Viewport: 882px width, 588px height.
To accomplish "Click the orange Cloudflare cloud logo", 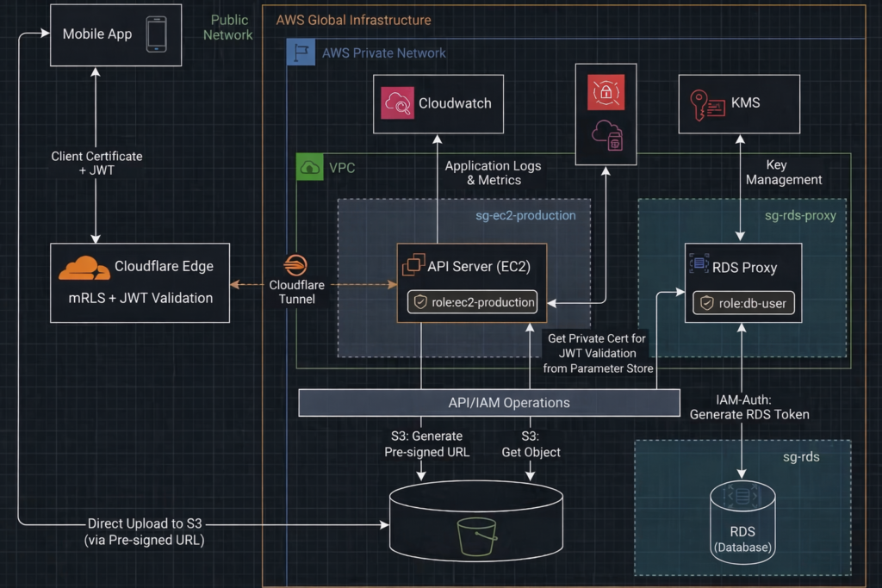I will point(84,268).
